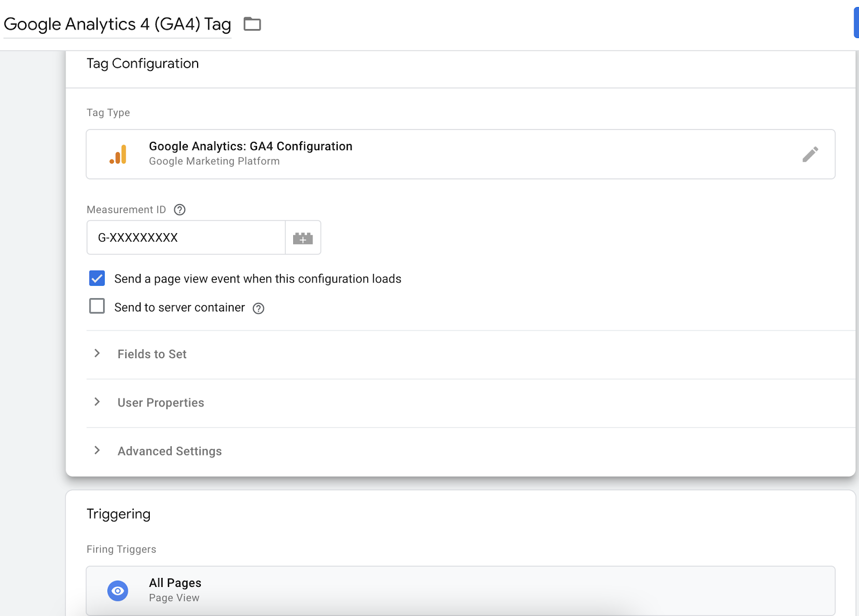Click the Measurement ID label text
The height and width of the screenshot is (616, 859).
127,210
